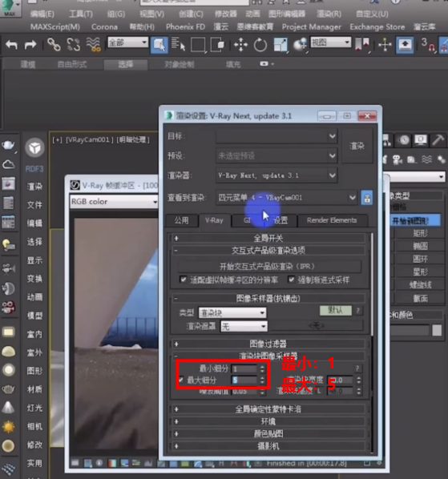448x479 pixels.
Task: Switch to the V-Ray tab
Action: click(x=214, y=220)
